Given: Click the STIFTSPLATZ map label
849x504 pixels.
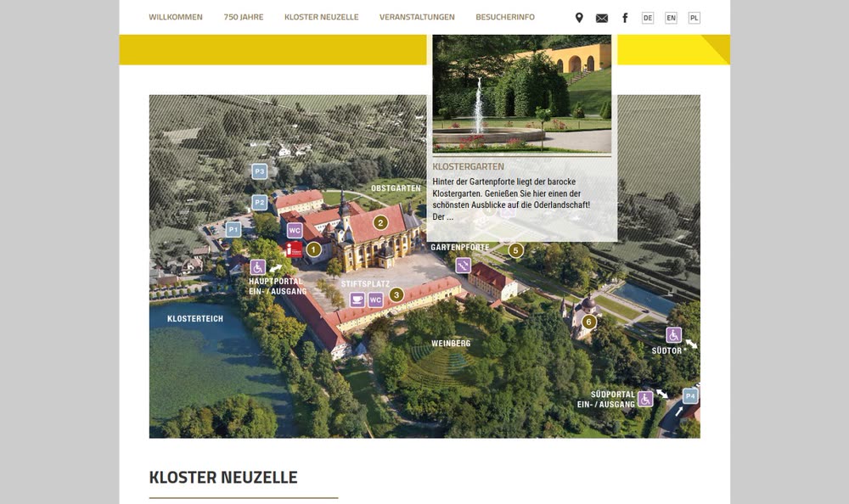Looking at the screenshot, I should pyautogui.click(x=365, y=283).
